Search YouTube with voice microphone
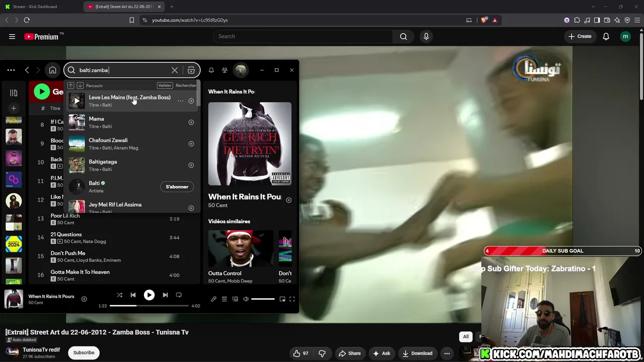 426,36
